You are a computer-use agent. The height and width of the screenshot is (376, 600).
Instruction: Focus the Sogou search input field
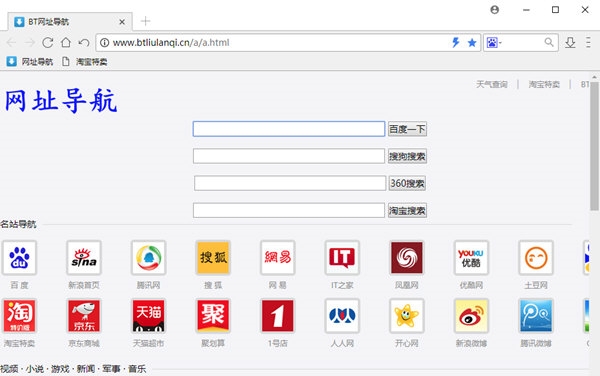coord(289,156)
